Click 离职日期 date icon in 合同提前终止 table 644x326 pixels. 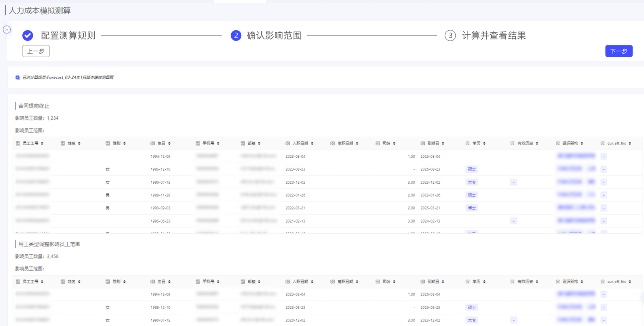coord(332,143)
